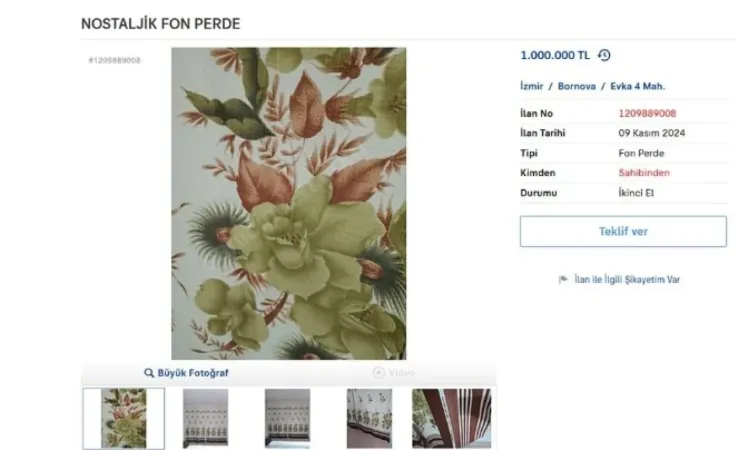This screenshot has height=450, width=748.
Task: Open İlan ile İlgili Şikayetim Var link
Action: click(627, 280)
